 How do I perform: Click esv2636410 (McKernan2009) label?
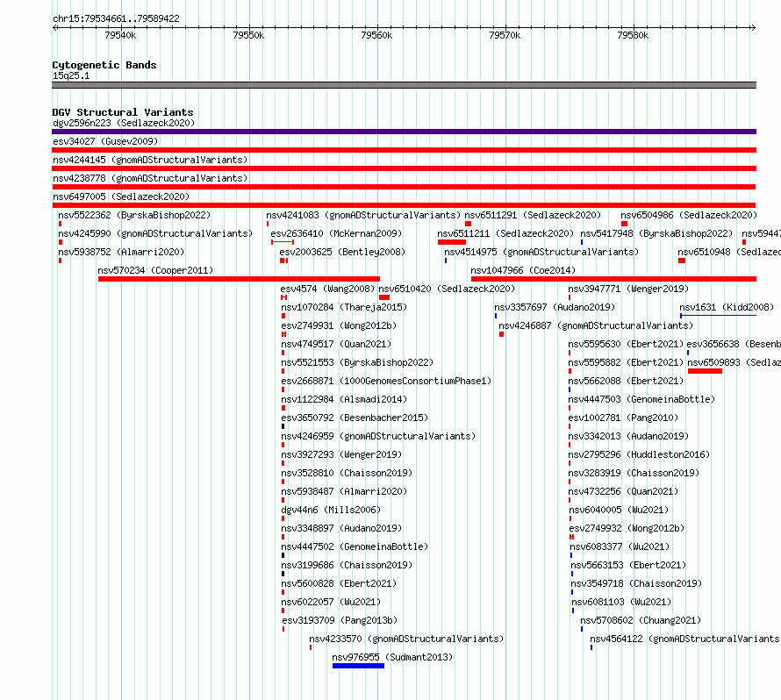coord(336,233)
